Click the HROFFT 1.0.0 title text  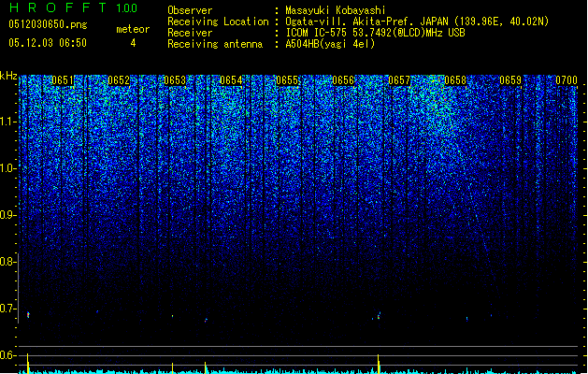(73, 7)
